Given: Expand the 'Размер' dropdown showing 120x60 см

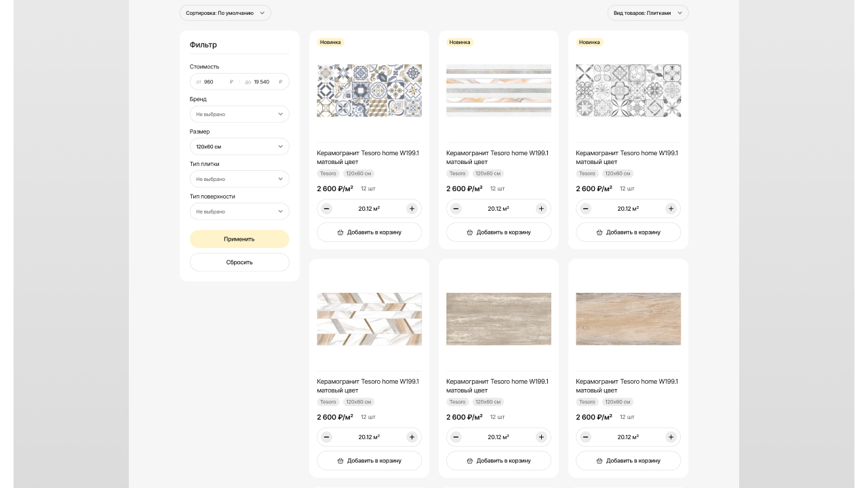Looking at the screenshot, I should [x=239, y=146].
